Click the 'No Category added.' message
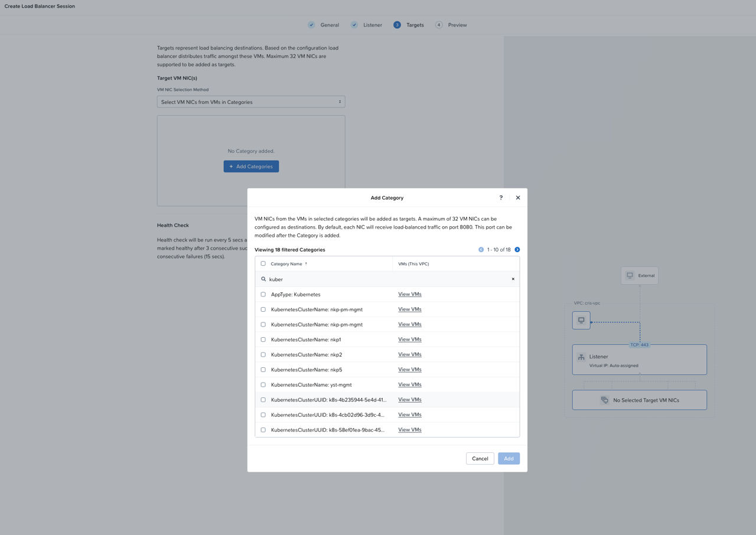The width and height of the screenshot is (756, 535). 251,151
